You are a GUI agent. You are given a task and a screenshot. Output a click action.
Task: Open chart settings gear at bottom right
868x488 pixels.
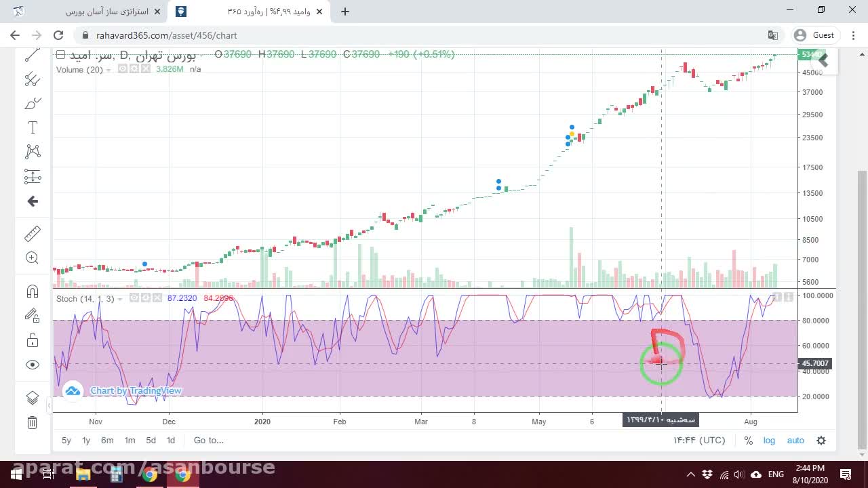(821, 441)
